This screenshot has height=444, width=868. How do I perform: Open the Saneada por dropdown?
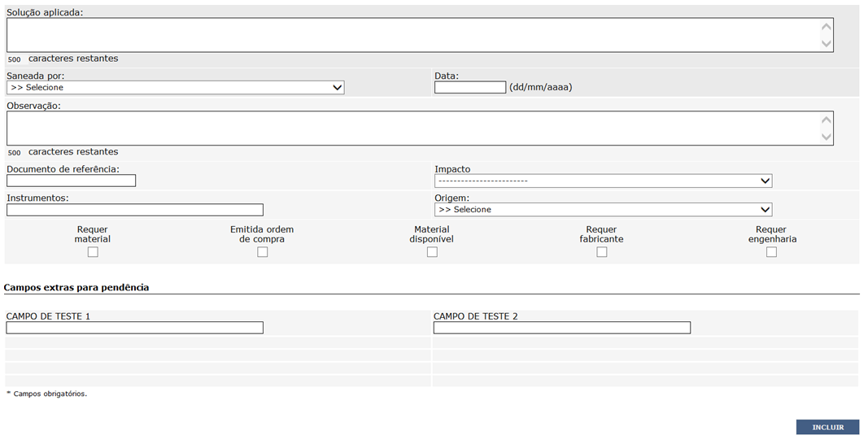[x=176, y=88]
